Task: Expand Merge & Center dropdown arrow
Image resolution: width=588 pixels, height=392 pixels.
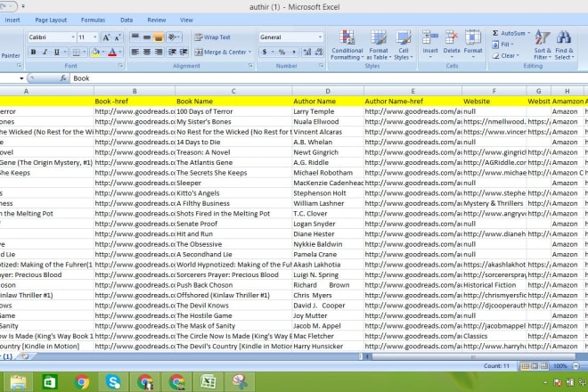Action: (250, 53)
